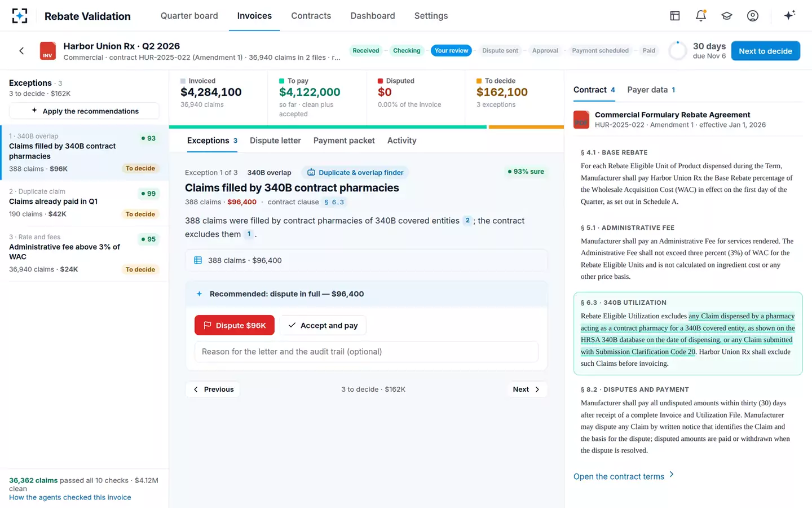
Task: Open the Duplicate & overlap finder agent chip
Action: 355,173
